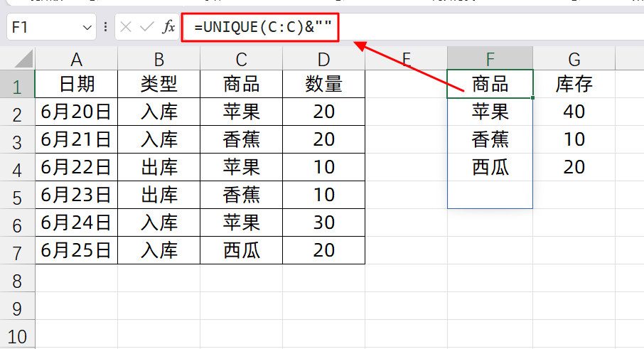Select row 4 header
Viewport: 644px width, 349px height.
pos(17,168)
